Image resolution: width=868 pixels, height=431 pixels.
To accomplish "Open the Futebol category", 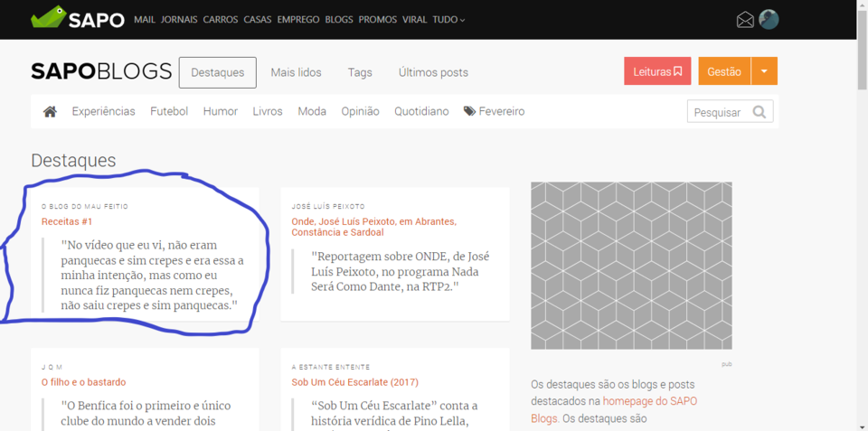I will tap(169, 112).
